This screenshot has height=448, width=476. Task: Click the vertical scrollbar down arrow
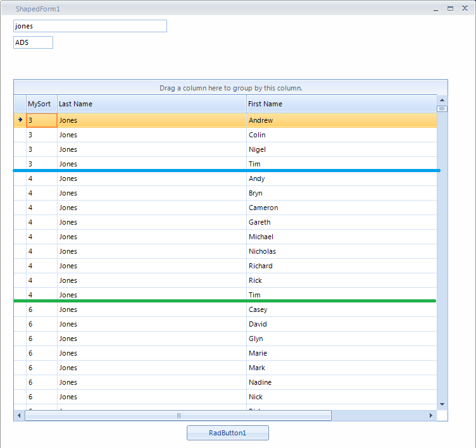(442, 404)
